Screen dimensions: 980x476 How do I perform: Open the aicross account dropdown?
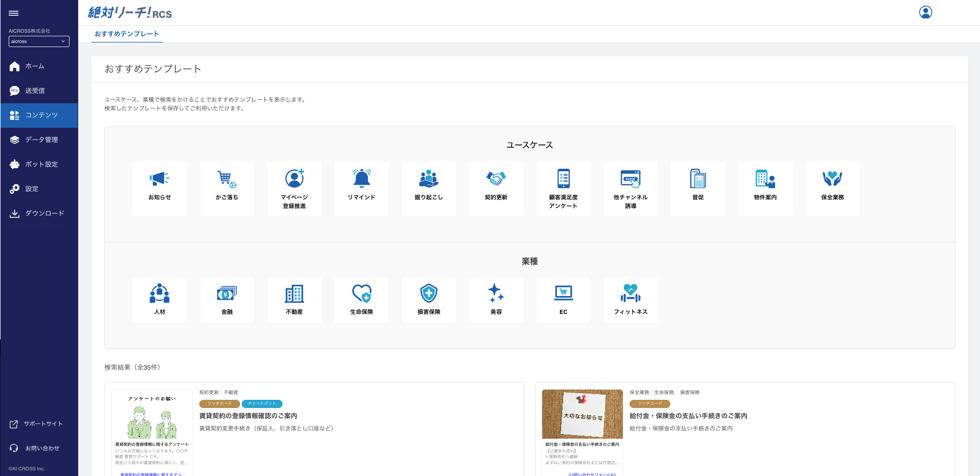[x=39, y=41]
